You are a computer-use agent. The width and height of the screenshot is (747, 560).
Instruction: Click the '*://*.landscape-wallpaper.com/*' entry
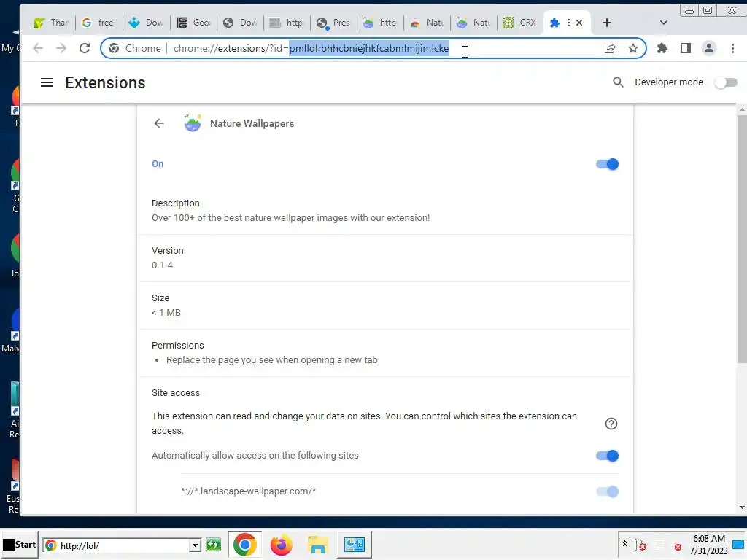[x=248, y=491]
